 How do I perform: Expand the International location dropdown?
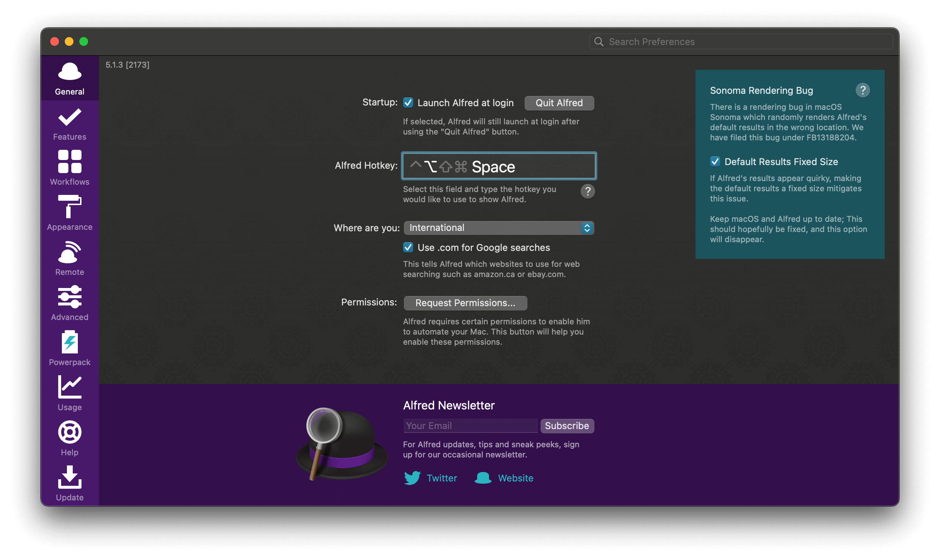pos(499,228)
